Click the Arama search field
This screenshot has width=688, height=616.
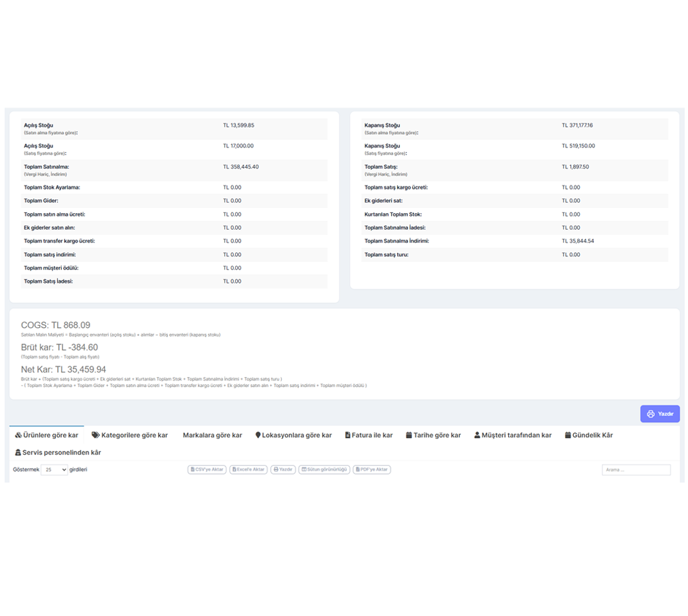tap(636, 470)
